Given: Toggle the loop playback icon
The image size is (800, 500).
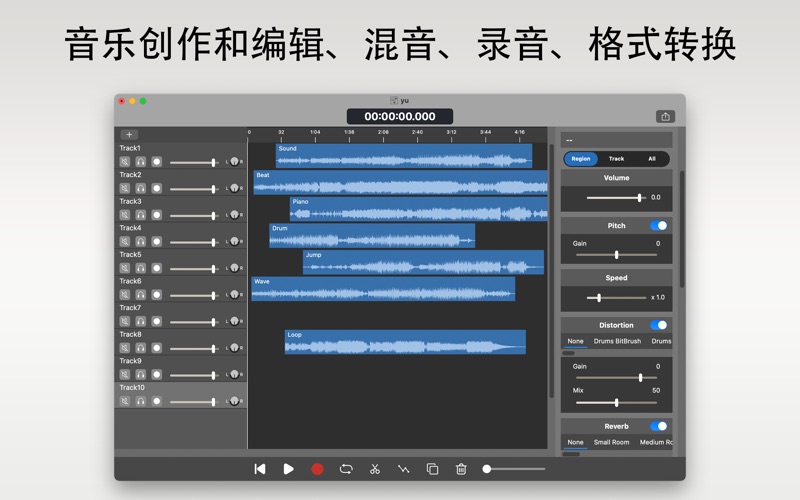Looking at the screenshot, I should [346, 468].
